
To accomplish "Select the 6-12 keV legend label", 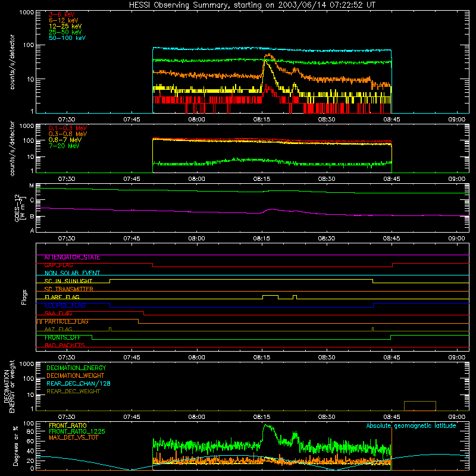I will pos(63,20).
